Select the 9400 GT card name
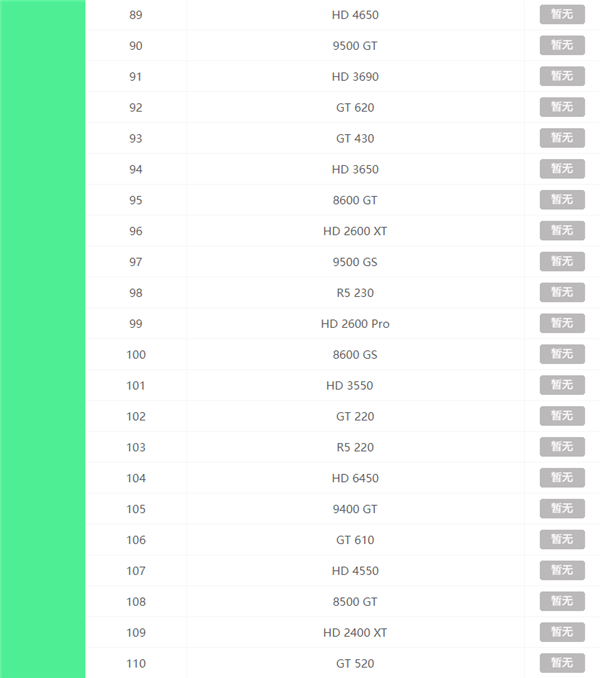Screen dimensions: 600x678 (x=355, y=509)
